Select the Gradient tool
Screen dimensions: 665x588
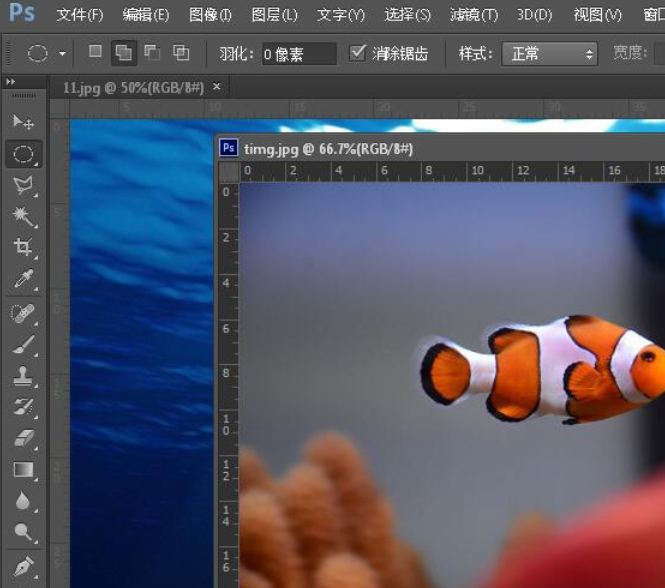pos(23,470)
